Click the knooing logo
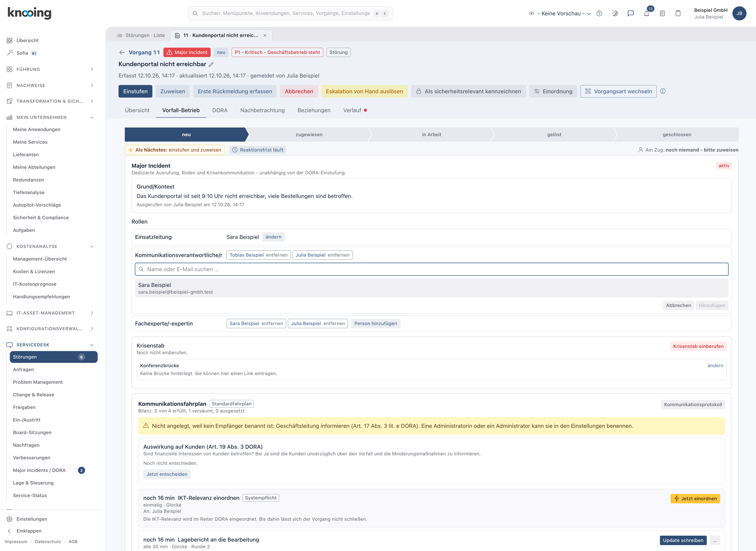Screen dimensions: 756x551 coord(29,13)
